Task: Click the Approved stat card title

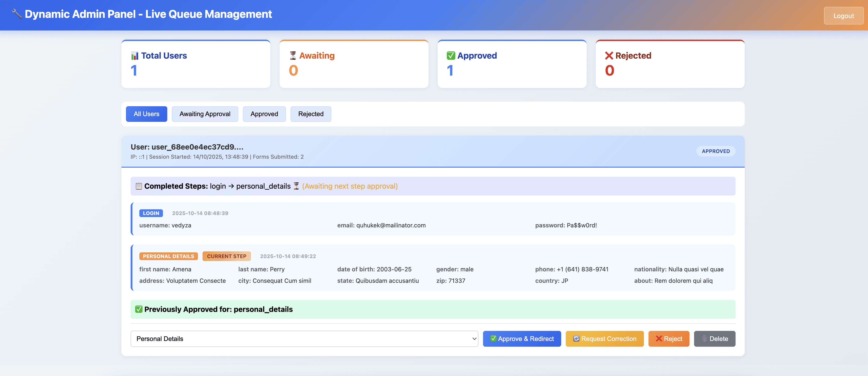Action: point(477,56)
